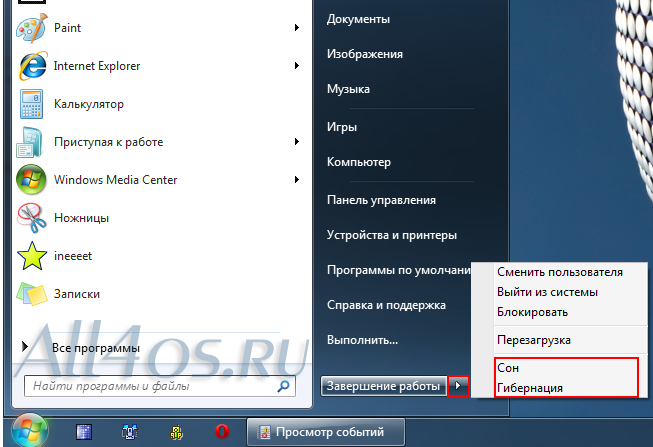Select Перезагрузка in power menu
This screenshot has height=447, width=653.
pos(533,340)
